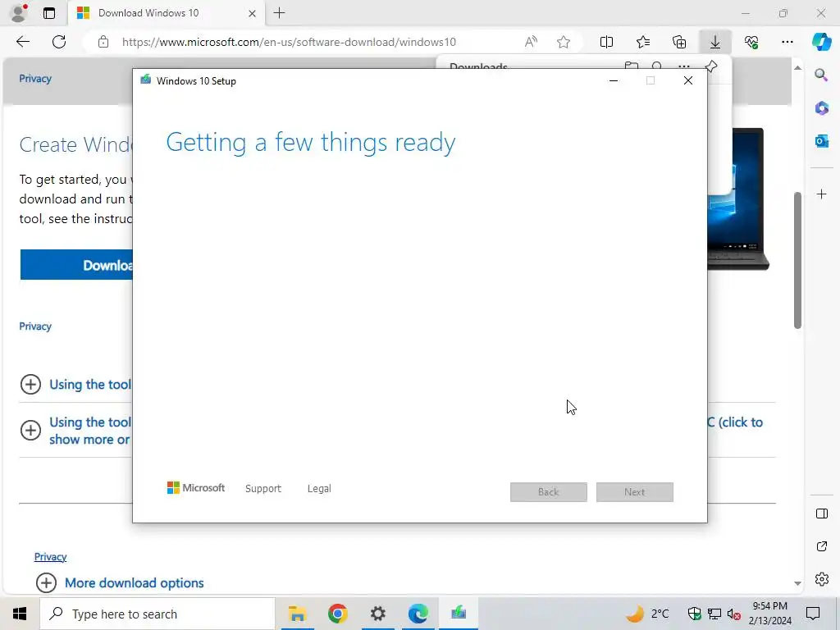The image size is (840, 630).
Task: Toggle the Downloads toolbar button
Action: [x=715, y=42]
